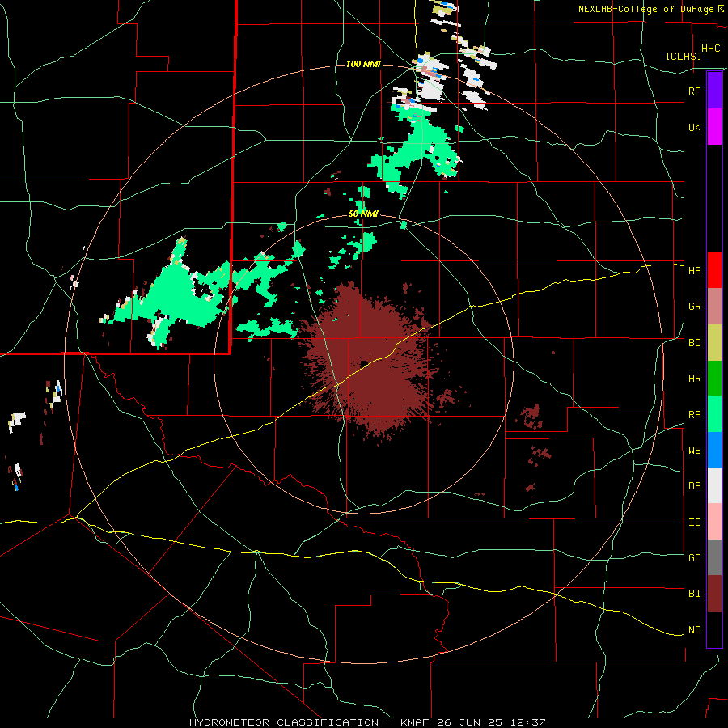This screenshot has width=728, height=728.
Task: Click the WS blue legend swatch
Action: click(x=714, y=450)
